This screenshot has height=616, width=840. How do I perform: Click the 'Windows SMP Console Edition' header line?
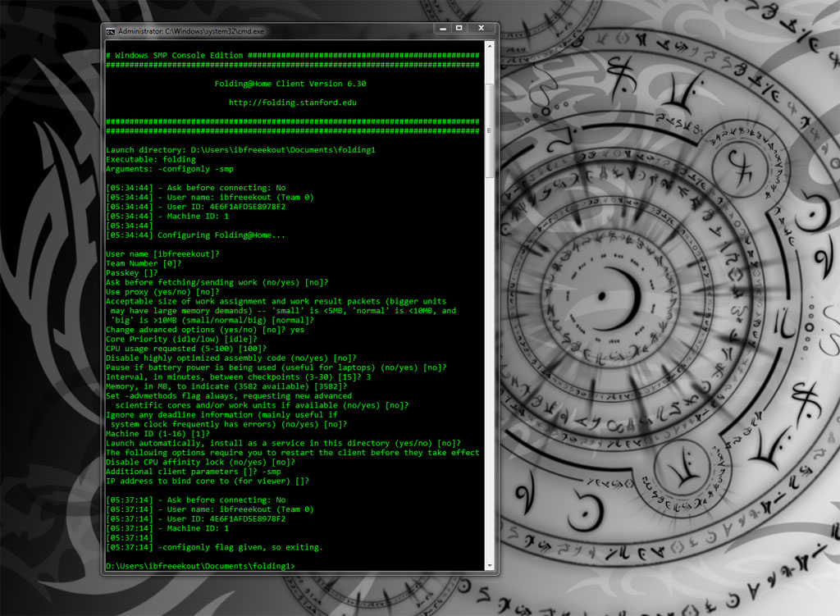[293, 55]
